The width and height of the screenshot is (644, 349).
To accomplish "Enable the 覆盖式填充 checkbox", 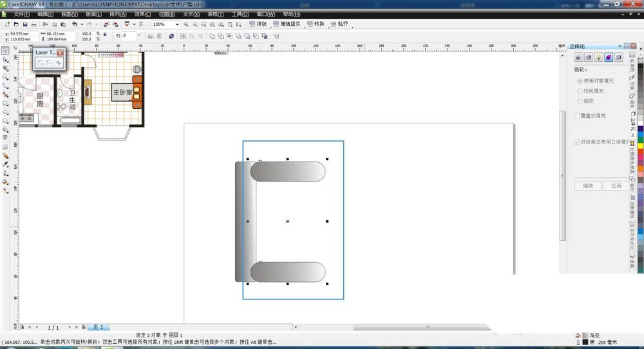I will [576, 116].
